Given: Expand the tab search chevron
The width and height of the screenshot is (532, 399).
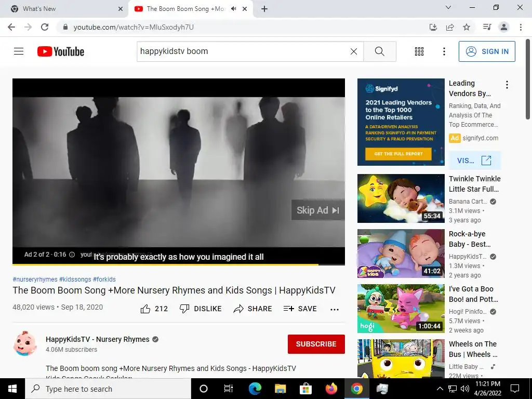Looking at the screenshot, I should (x=448, y=7).
